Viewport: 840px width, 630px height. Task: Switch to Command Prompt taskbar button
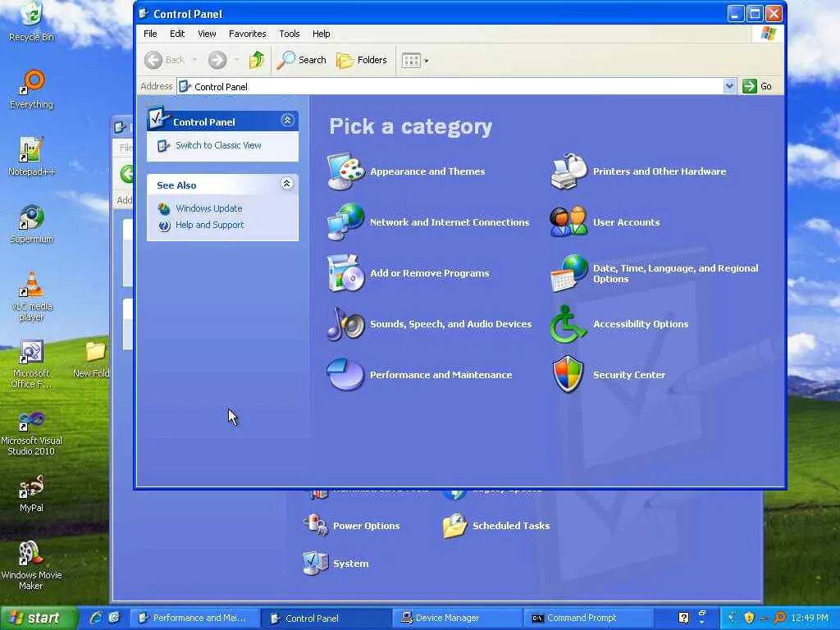588,618
